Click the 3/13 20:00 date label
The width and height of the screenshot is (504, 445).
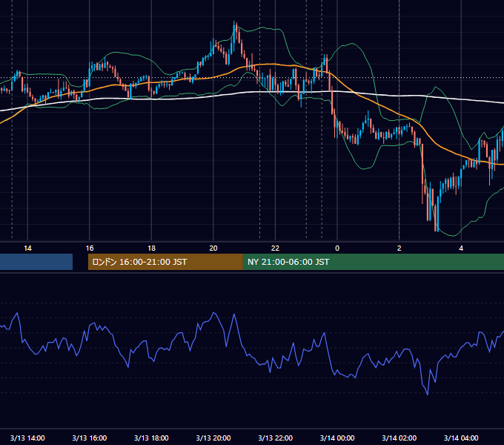tap(213, 438)
